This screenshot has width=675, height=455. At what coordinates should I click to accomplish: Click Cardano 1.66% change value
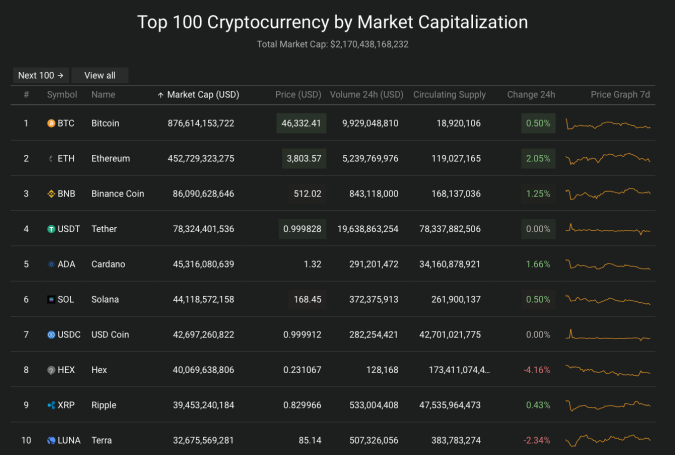point(538,264)
